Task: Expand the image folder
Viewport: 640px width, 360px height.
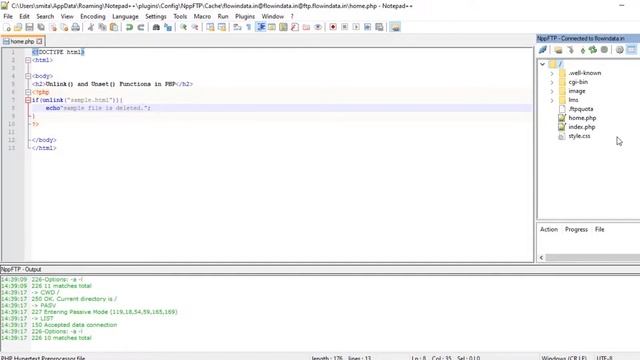Action: (x=552, y=91)
